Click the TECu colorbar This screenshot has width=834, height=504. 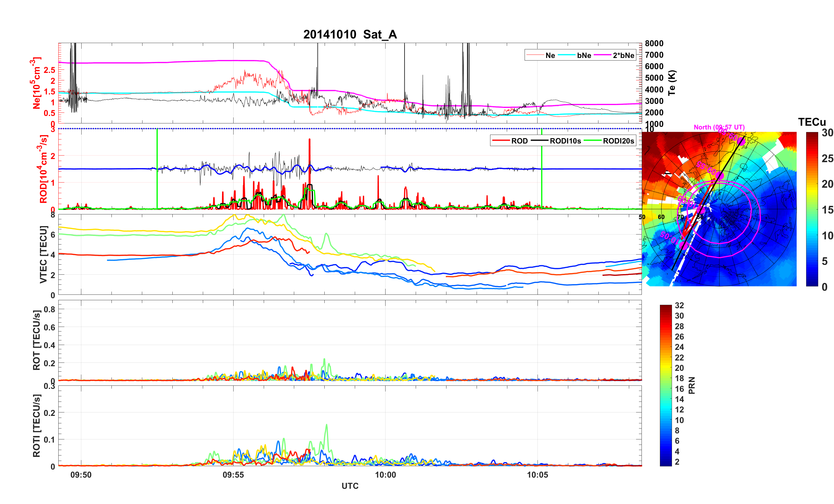812,209
